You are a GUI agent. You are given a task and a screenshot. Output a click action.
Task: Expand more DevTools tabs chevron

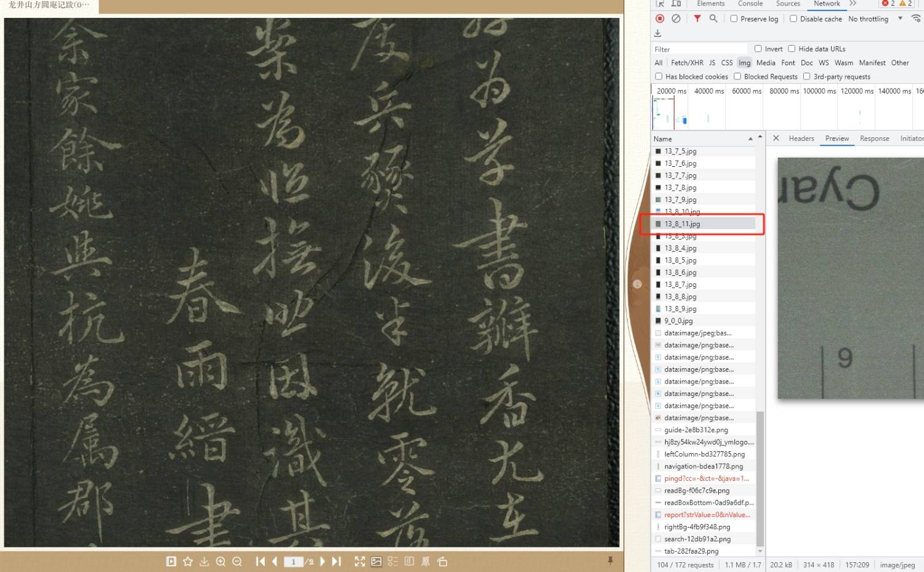(853, 4)
